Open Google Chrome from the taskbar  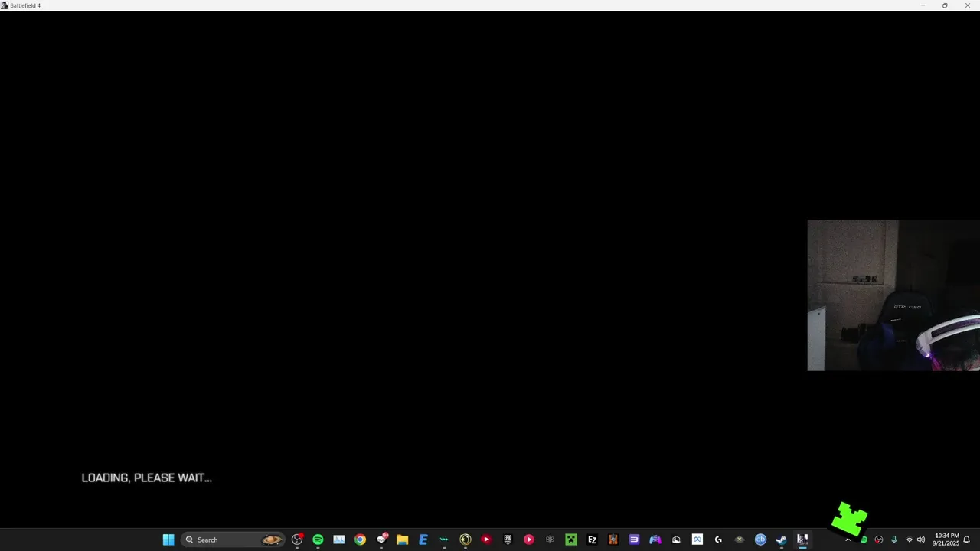(360, 540)
